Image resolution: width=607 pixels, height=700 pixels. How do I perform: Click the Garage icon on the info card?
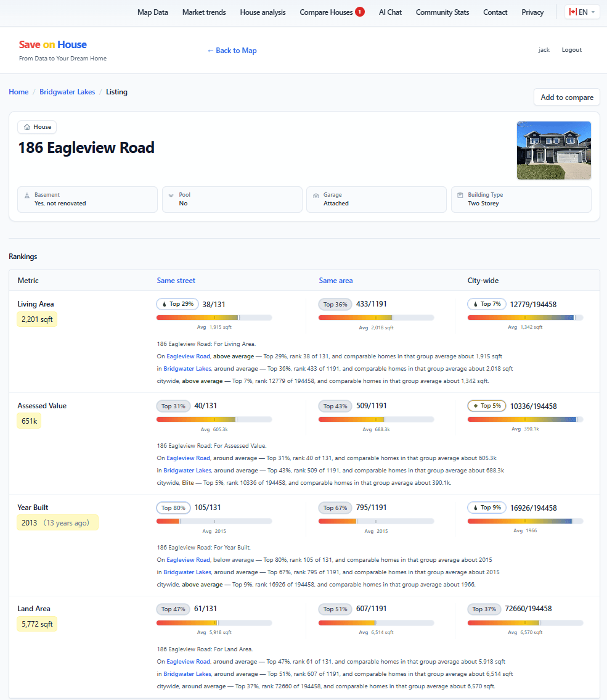click(x=316, y=195)
